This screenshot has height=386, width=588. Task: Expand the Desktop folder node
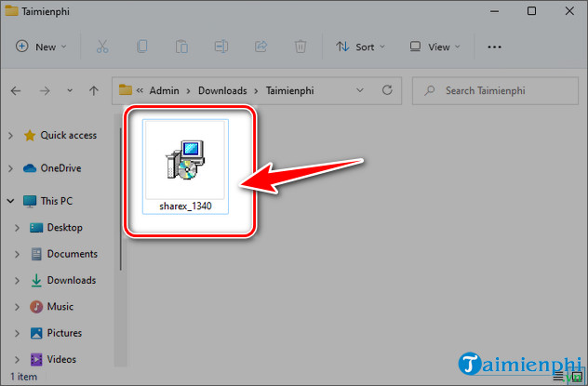pos(17,228)
